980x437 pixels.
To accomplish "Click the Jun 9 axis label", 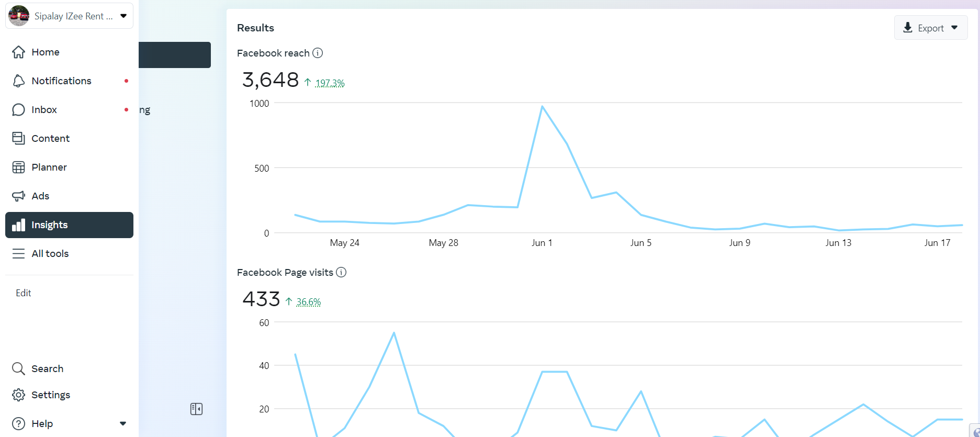I will (740, 243).
